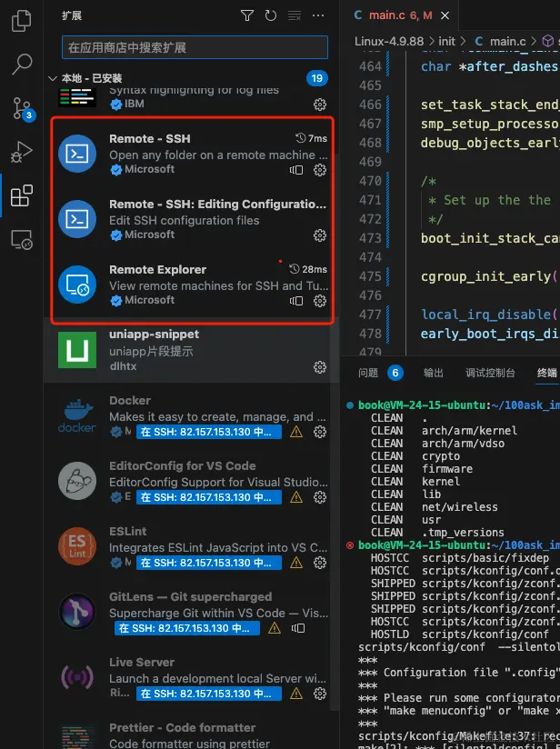Select Remote - SSH: Editing Configuration entry
560x749 pixels.
click(x=192, y=219)
